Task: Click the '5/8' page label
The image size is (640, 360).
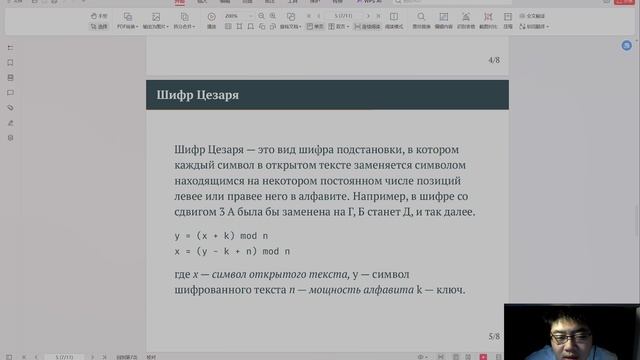Action: pos(494,336)
